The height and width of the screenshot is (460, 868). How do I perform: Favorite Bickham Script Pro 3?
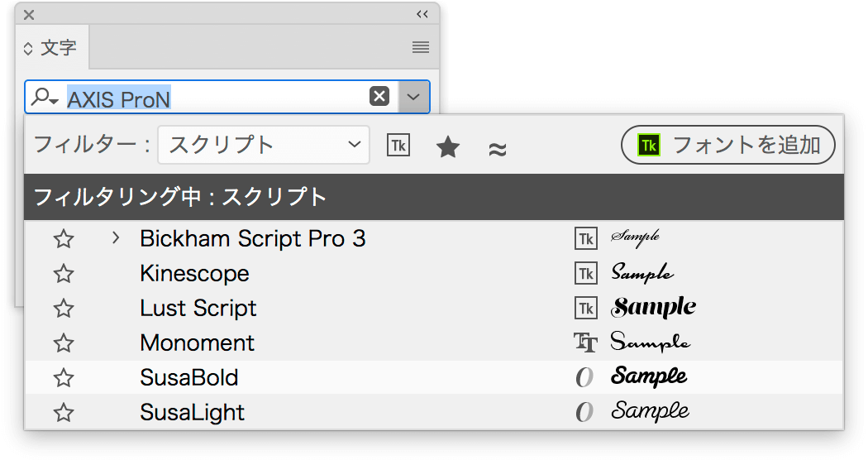click(x=64, y=239)
